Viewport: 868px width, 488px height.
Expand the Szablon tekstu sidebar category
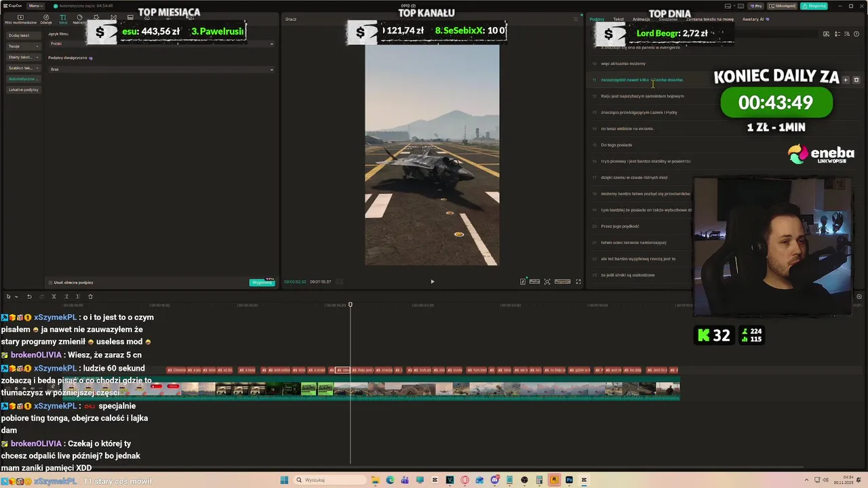[23, 68]
